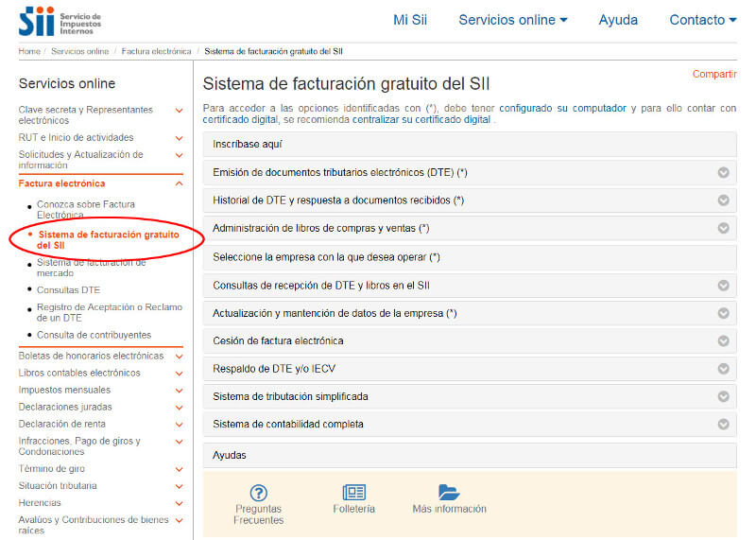Collapse the Factura electrónica sidebar section
The height and width of the screenshot is (540, 756).
[179, 184]
